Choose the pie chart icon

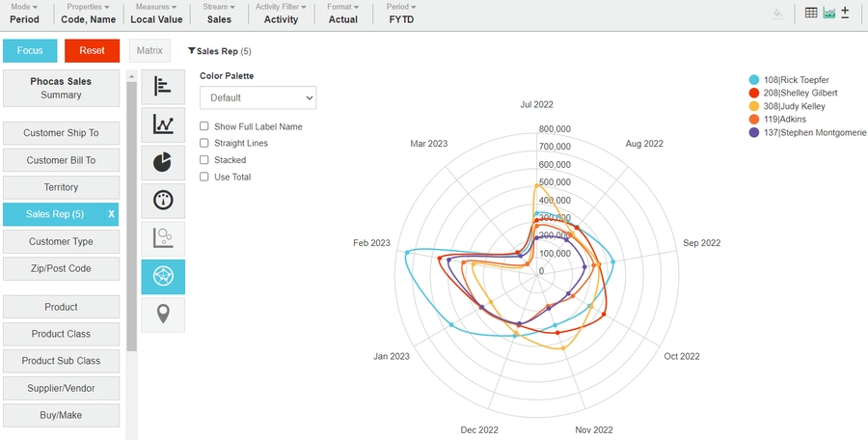[x=163, y=162]
